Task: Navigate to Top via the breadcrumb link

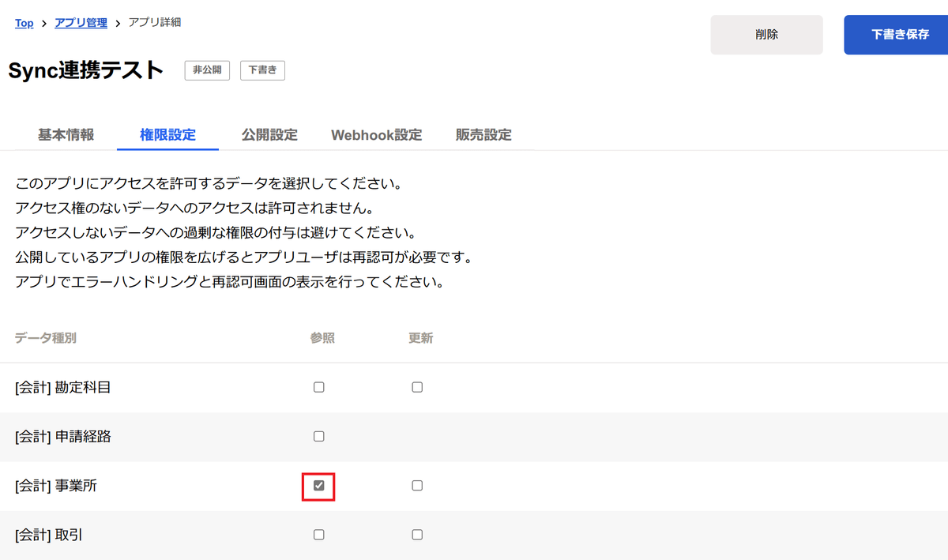Action: [24, 23]
